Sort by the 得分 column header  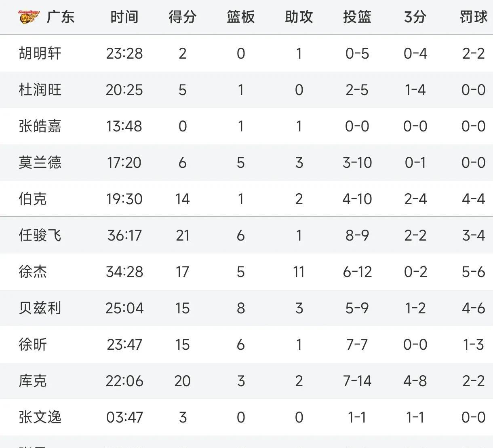pyautogui.click(x=183, y=17)
